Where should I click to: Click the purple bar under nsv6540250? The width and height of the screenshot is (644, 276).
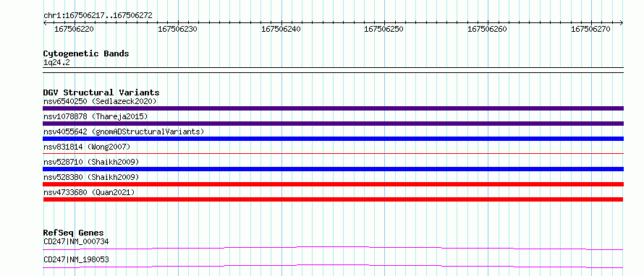point(333,108)
